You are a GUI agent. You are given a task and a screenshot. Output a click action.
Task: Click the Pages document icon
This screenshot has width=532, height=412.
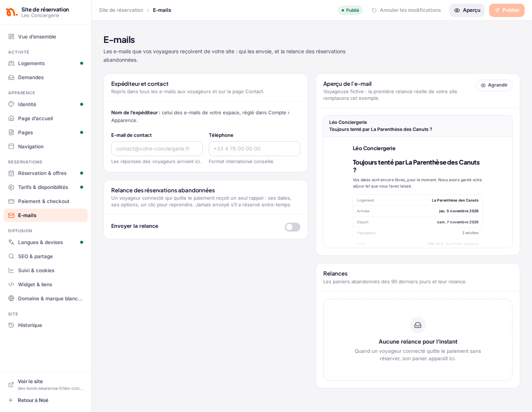point(11,132)
